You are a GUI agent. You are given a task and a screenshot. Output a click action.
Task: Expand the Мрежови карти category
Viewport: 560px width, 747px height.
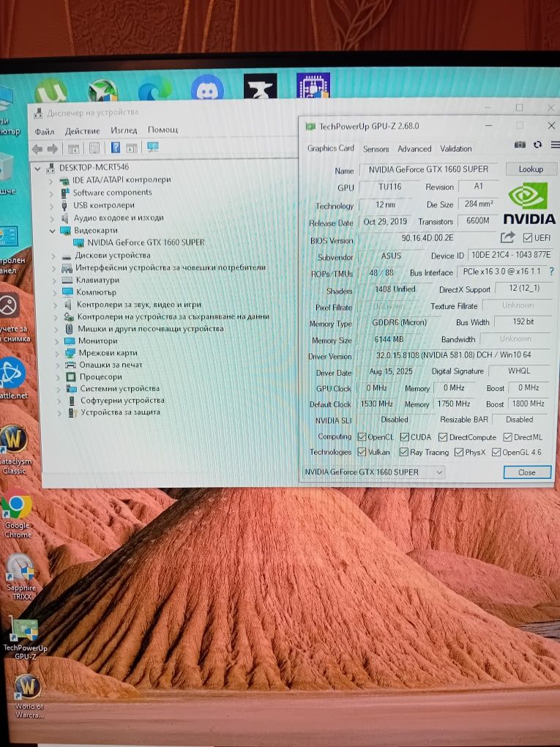pyautogui.click(x=57, y=353)
